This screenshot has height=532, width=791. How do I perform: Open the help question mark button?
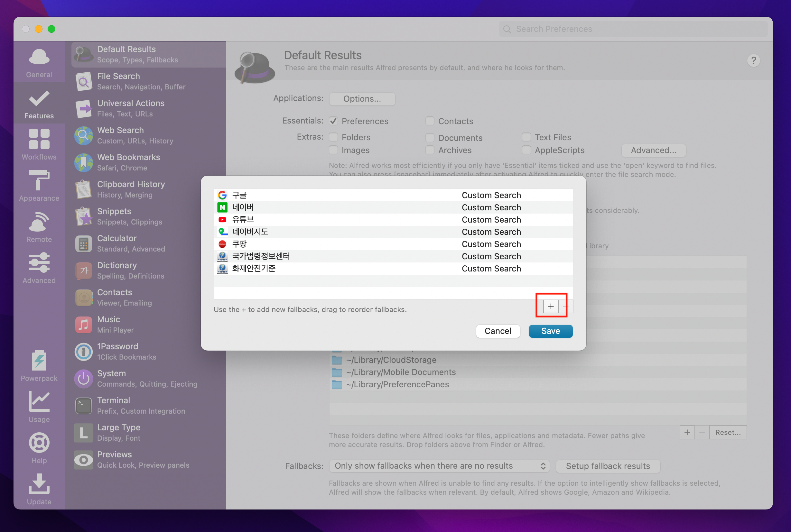pos(753,61)
